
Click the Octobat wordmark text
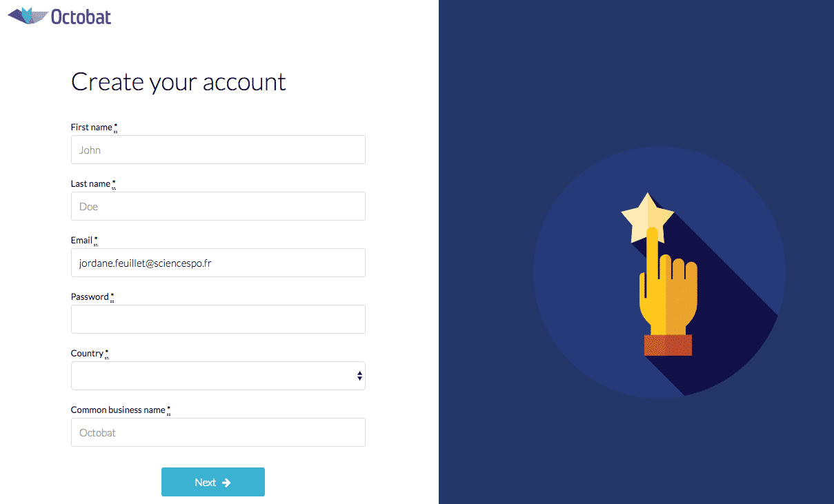(x=81, y=15)
